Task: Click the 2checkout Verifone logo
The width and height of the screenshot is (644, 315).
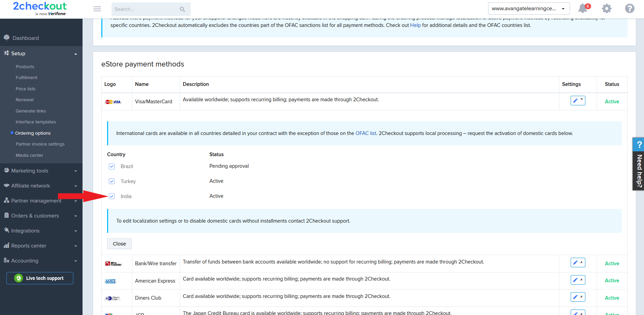Action: point(40,9)
